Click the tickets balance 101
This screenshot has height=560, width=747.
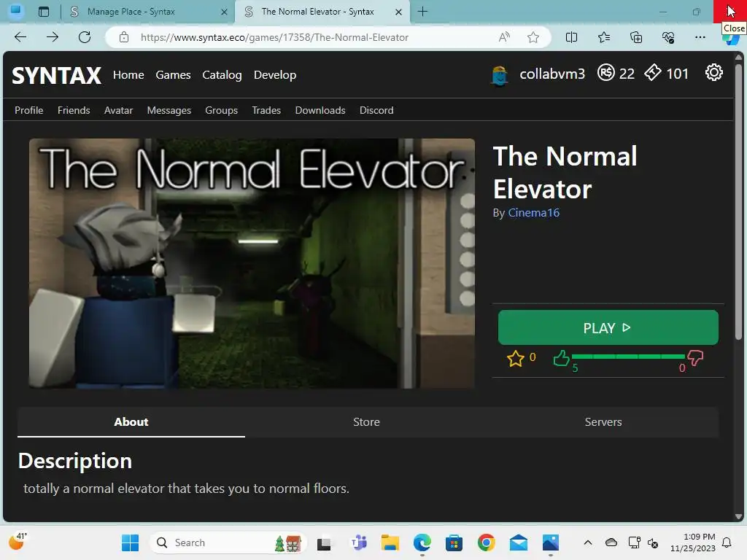(x=667, y=74)
